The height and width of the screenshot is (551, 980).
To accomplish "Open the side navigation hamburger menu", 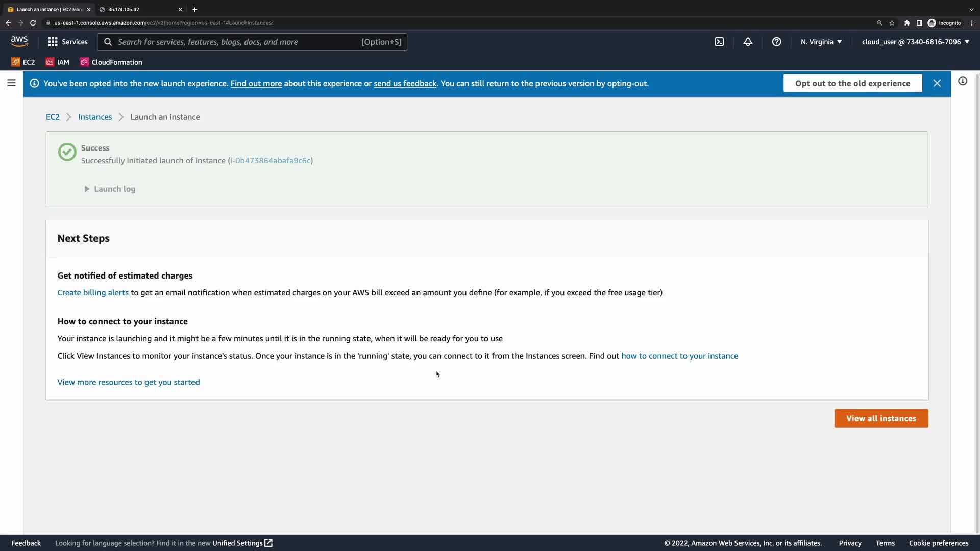I will click(x=11, y=83).
